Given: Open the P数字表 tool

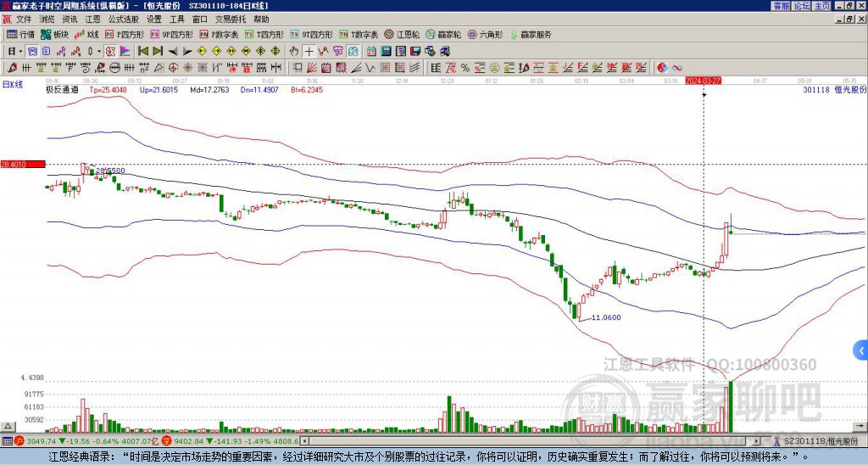Looking at the screenshot, I should (x=219, y=35).
